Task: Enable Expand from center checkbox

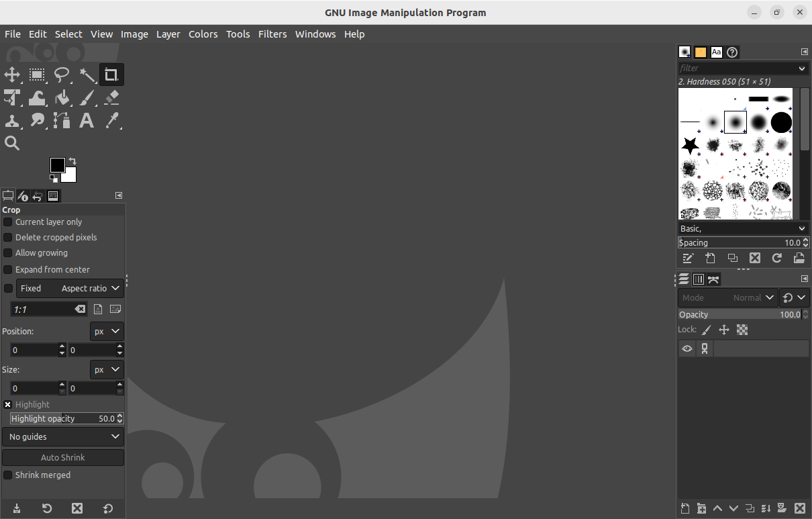Action: pos(8,269)
